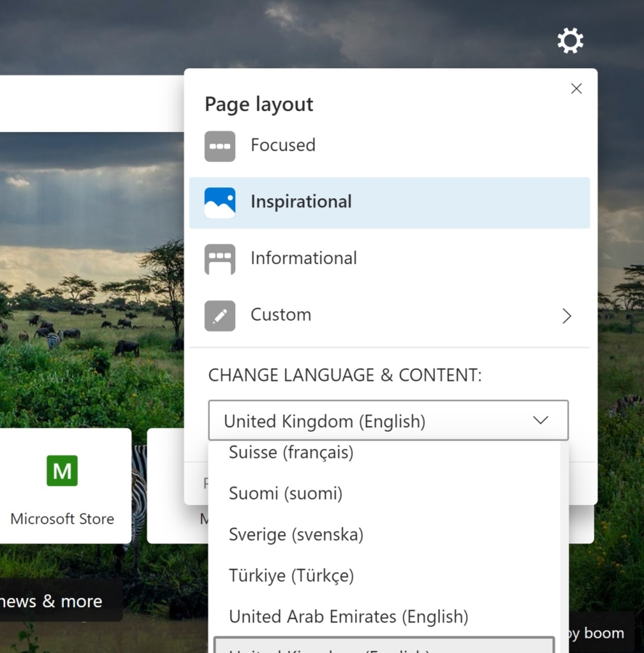This screenshot has width=644, height=653.
Task: Select the Informational layout label
Action: pos(303,258)
